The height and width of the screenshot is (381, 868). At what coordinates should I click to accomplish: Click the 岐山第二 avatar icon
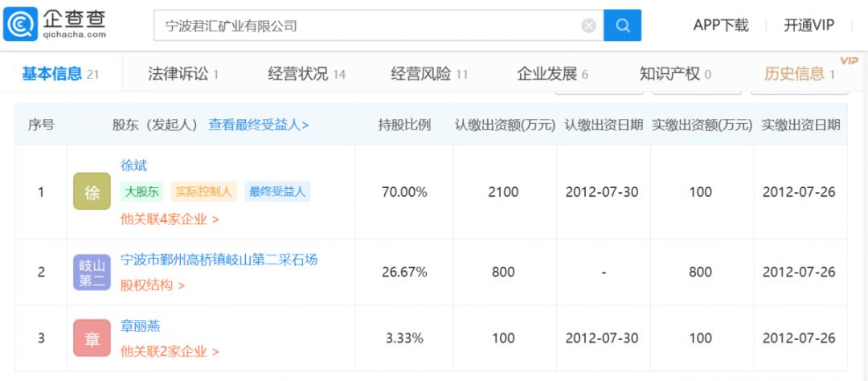[x=92, y=272]
